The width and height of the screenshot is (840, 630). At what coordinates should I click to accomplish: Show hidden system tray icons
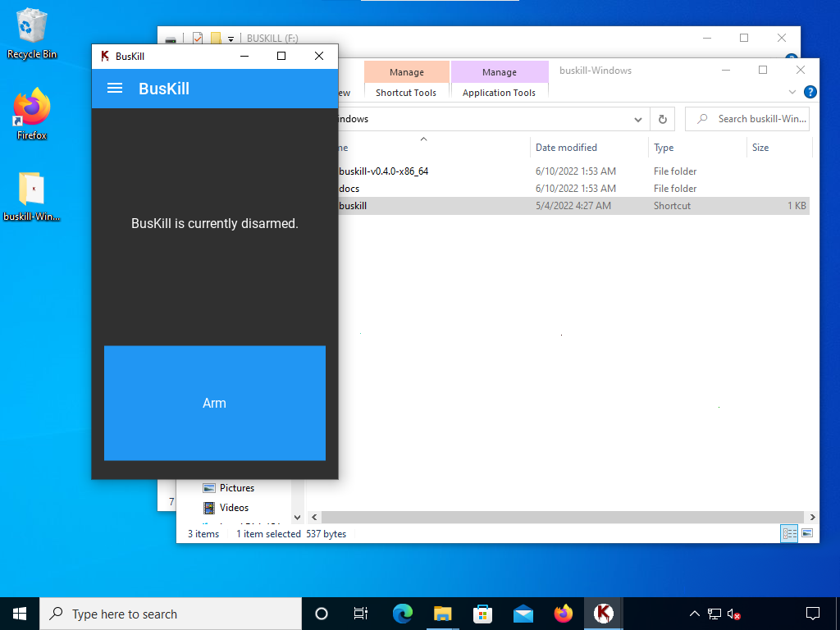click(694, 614)
